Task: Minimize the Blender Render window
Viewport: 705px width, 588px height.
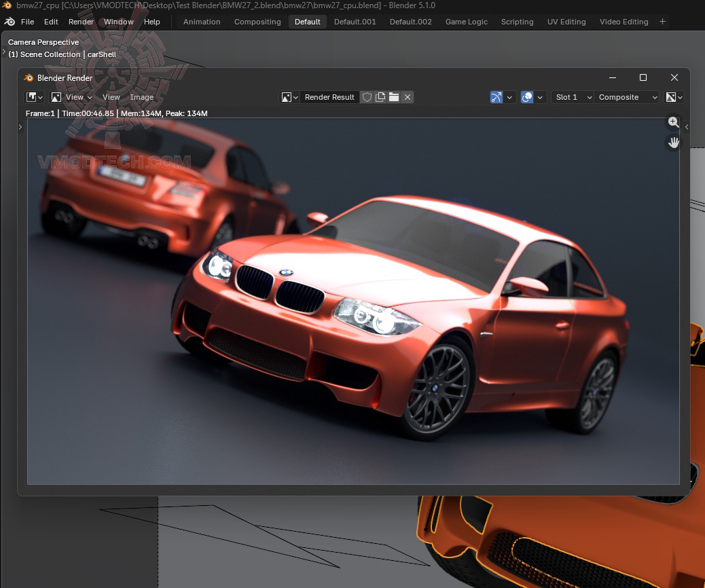Action: [x=613, y=78]
